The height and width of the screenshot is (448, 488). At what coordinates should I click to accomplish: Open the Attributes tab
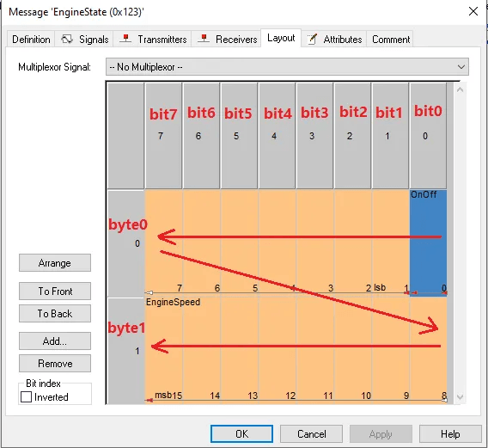[334, 40]
